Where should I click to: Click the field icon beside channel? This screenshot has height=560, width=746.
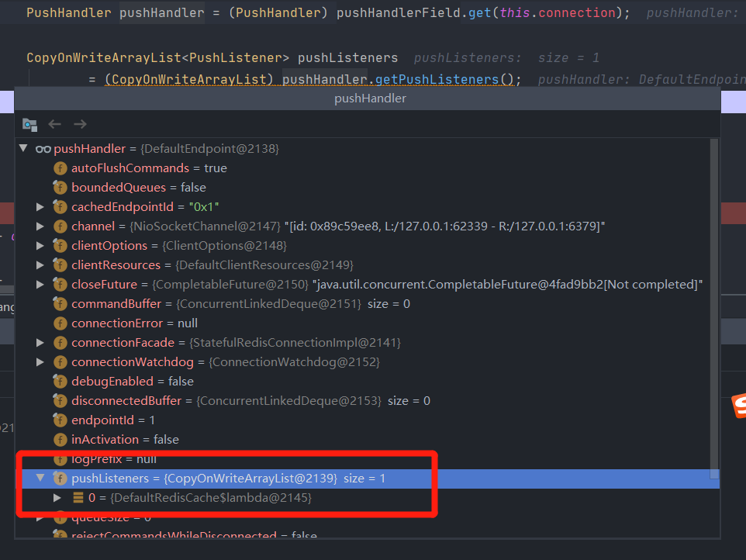[x=60, y=226]
